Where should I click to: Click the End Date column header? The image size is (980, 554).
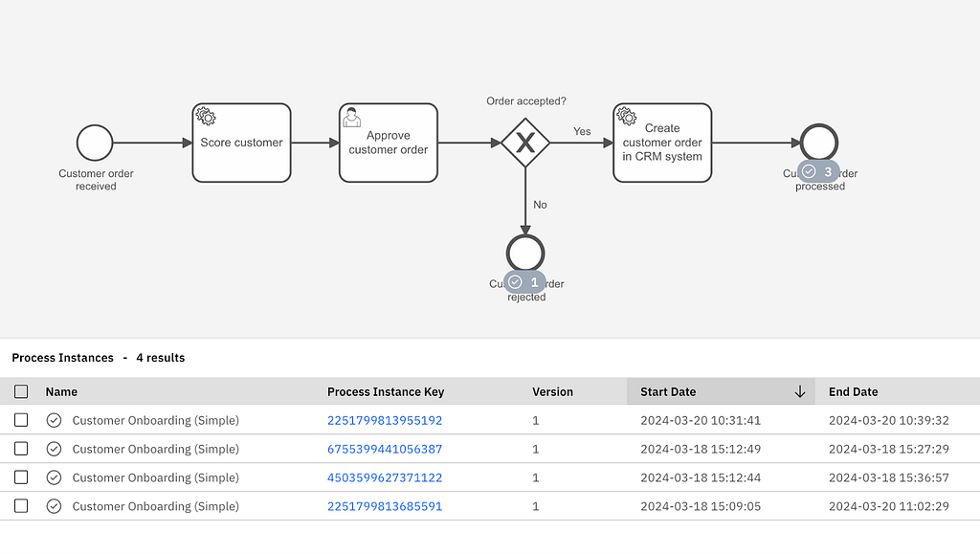(853, 391)
